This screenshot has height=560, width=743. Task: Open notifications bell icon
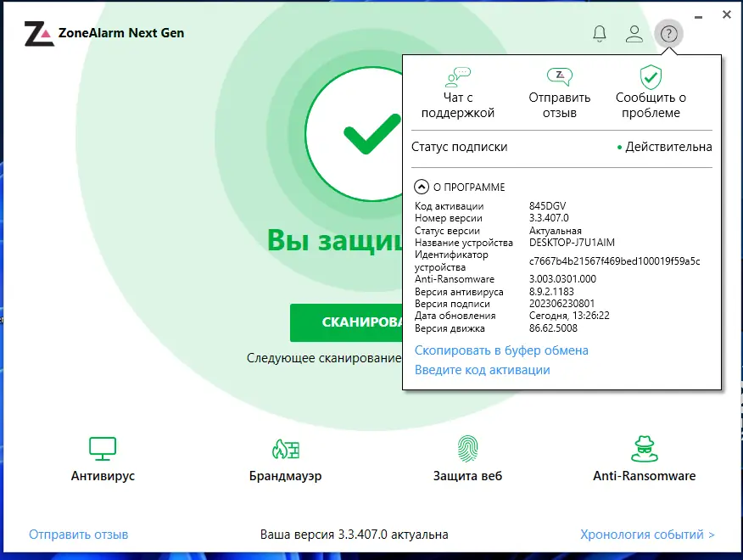point(600,34)
